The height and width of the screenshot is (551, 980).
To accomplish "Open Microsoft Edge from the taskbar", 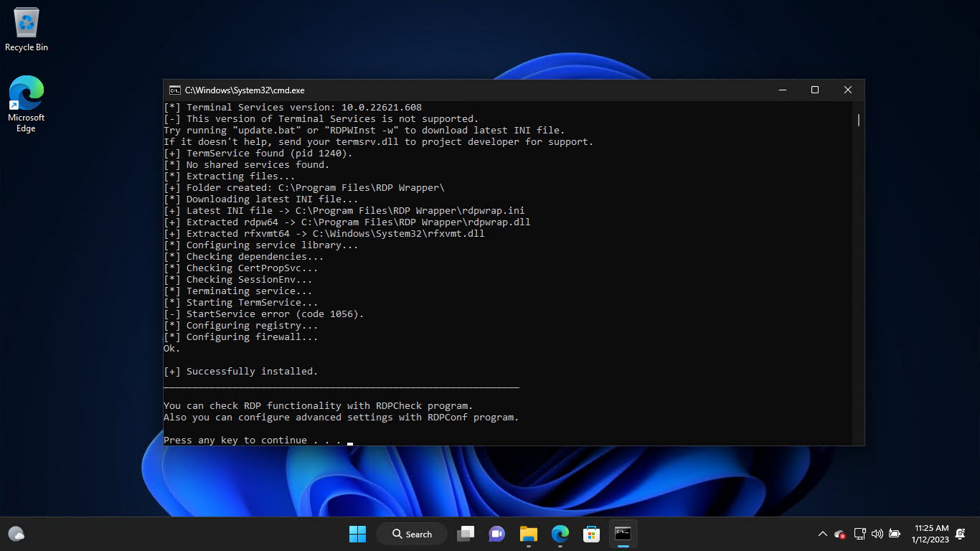I will coord(560,534).
